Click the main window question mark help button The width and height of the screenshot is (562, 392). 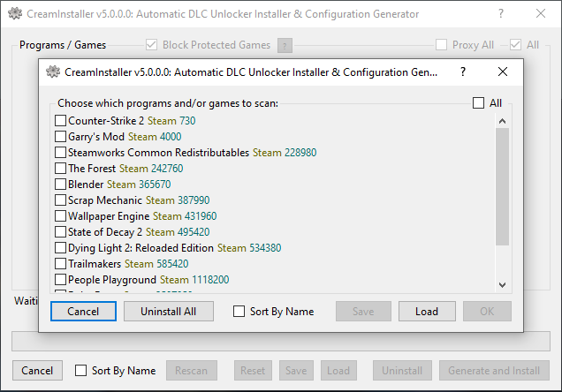tap(501, 13)
